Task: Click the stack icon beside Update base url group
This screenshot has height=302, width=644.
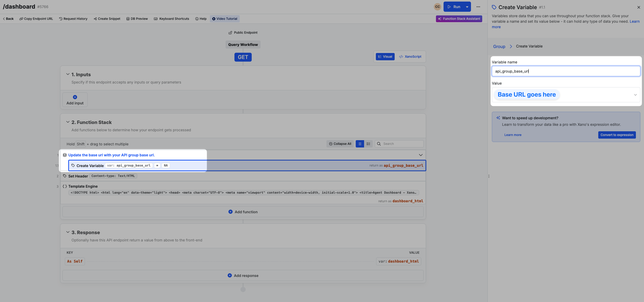Action: 65,155
